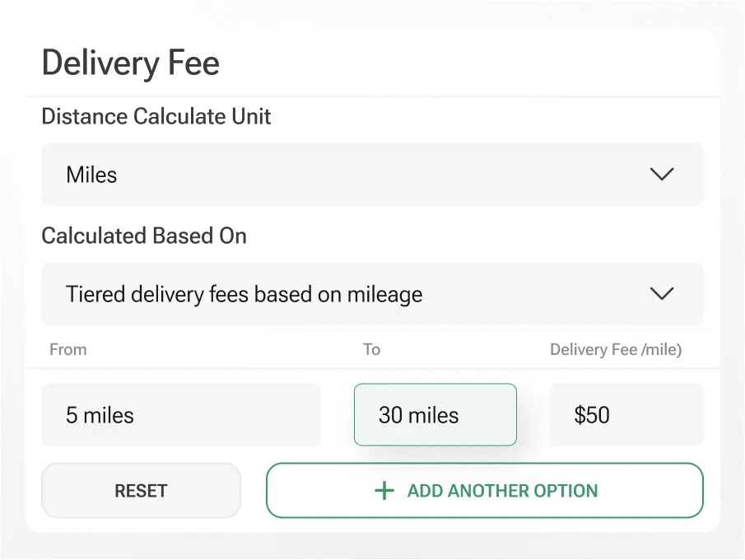Viewport: 745px width, 560px height.
Task: Click the To field showing 30 miles
Action: pos(435,415)
